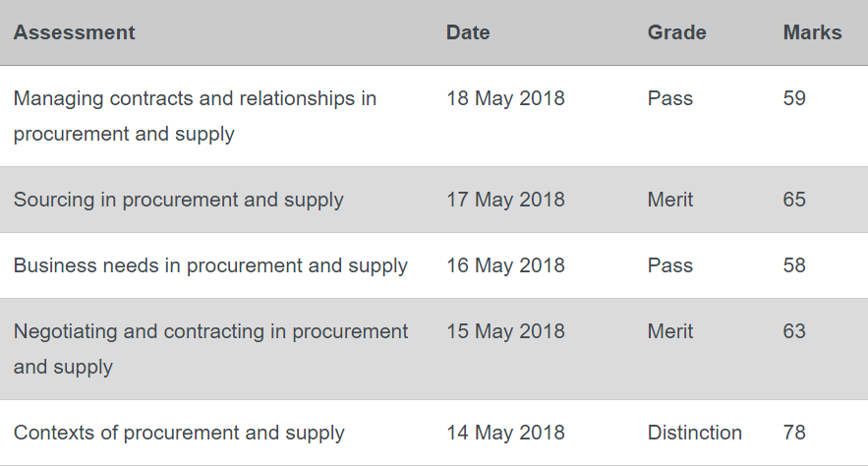Click the Date column header

coord(468,32)
